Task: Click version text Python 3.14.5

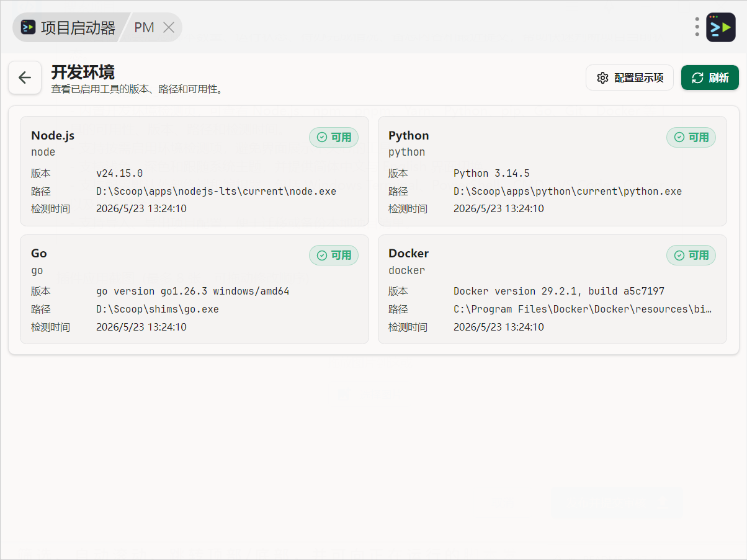Action: tap(491, 173)
